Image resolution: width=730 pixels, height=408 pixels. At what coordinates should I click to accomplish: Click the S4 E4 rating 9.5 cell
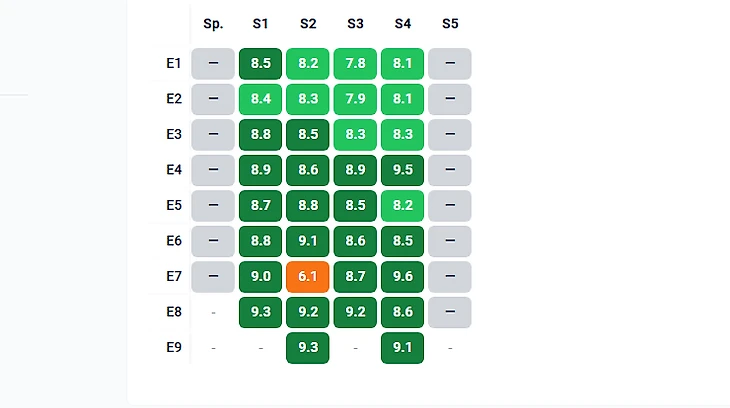point(403,170)
